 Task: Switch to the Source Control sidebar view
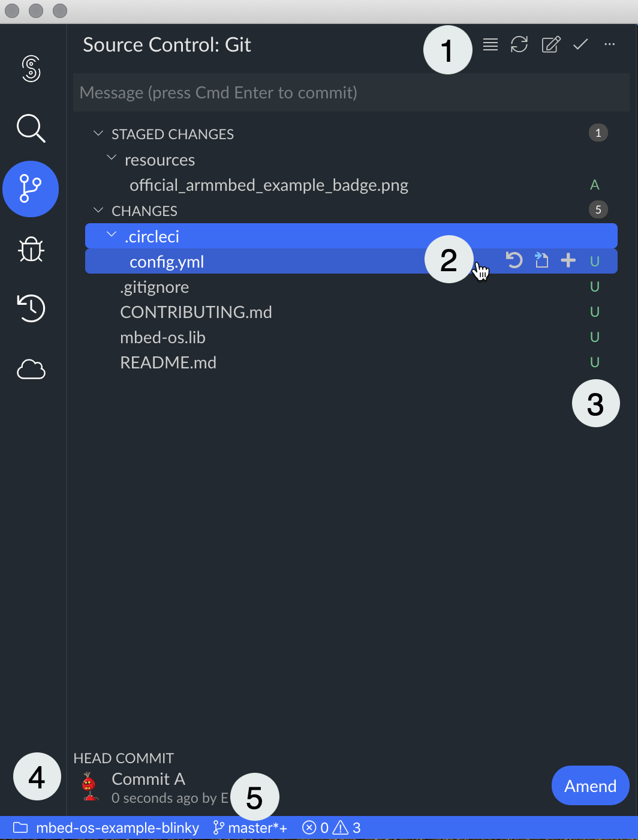pyautogui.click(x=31, y=189)
